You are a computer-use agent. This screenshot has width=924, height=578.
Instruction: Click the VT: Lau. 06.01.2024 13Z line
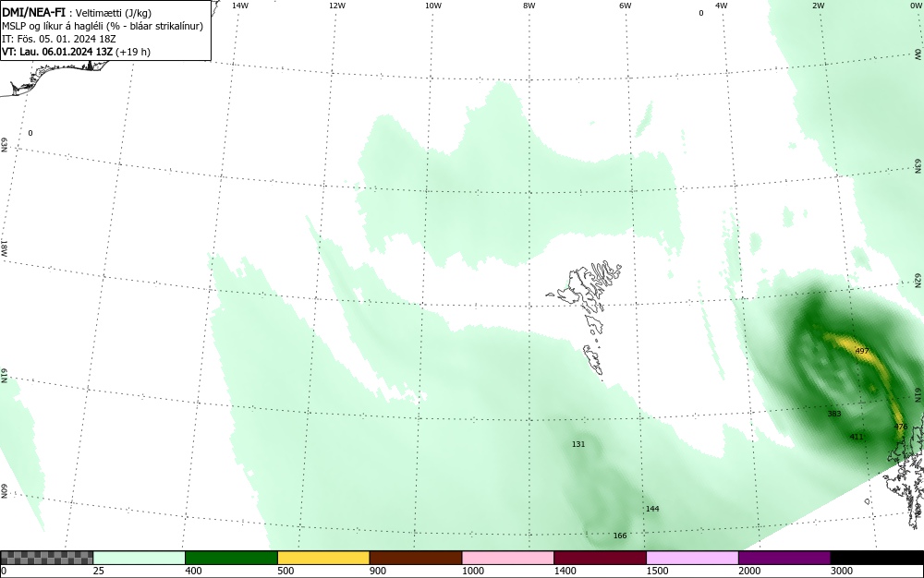point(76,52)
